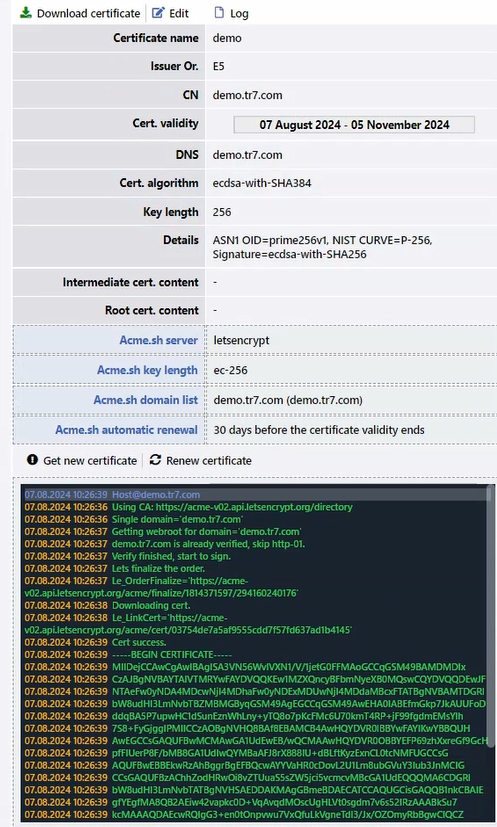This screenshot has height=827, width=497.
Task: Click Renew certificate button
Action: click(x=200, y=460)
